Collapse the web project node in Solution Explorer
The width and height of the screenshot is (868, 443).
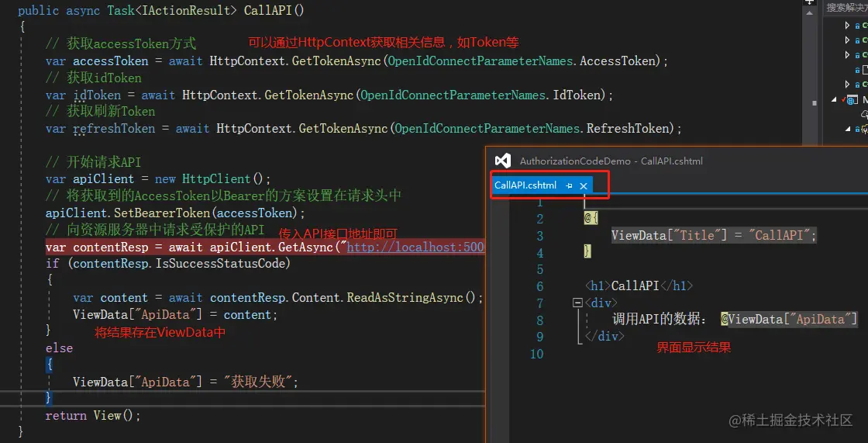(x=835, y=100)
